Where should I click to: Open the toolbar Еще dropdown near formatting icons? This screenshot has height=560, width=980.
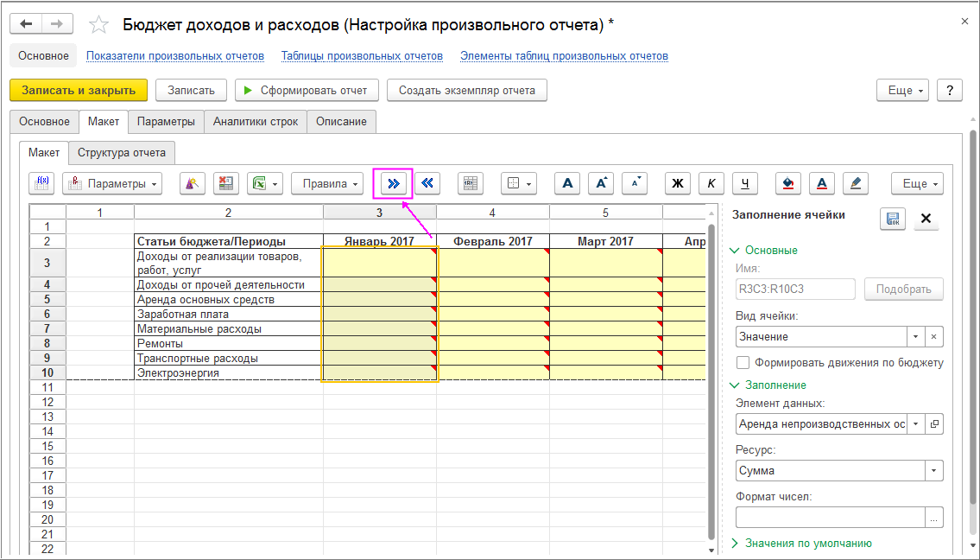(918, 183)
